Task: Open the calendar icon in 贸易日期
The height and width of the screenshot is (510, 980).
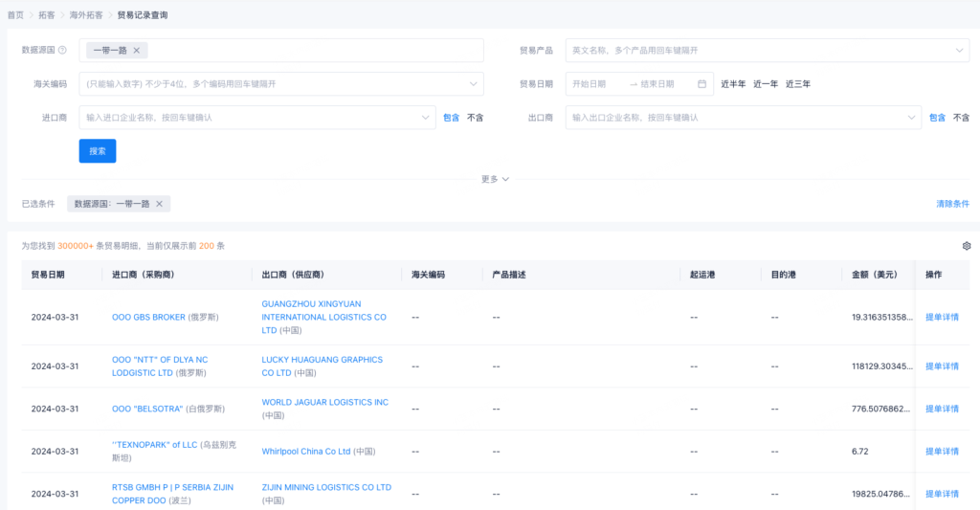Action: [x=702, y=84]
